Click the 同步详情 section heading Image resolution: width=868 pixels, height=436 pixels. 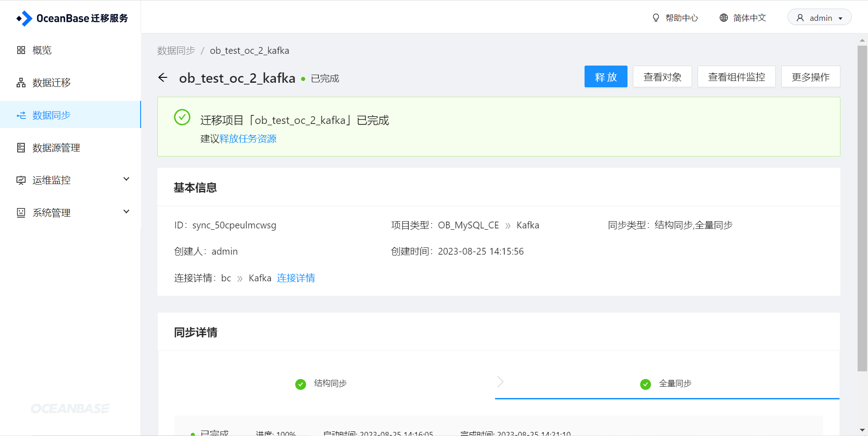pos(195,332)
